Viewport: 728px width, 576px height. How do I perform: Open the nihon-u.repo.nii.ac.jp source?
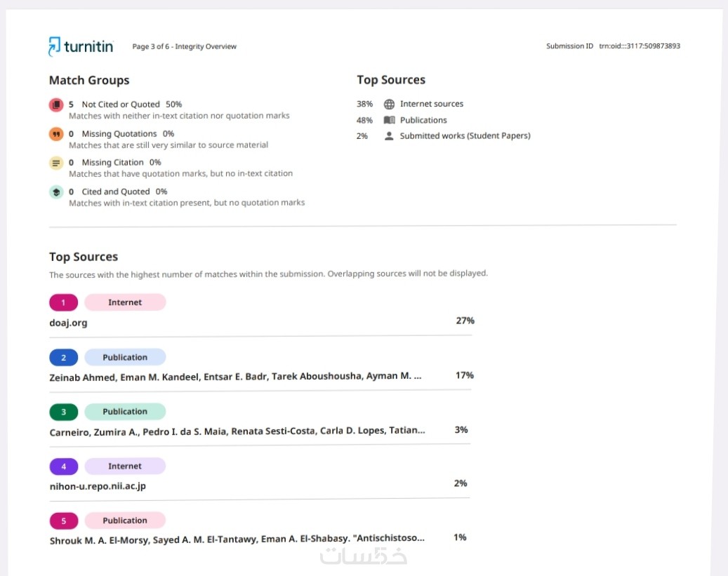98,485
